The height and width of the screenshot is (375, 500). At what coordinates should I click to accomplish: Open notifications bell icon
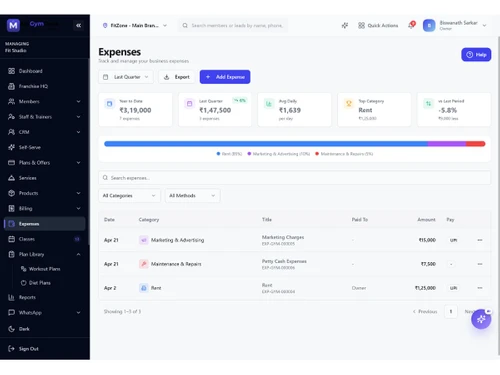(x=411, y=25)
